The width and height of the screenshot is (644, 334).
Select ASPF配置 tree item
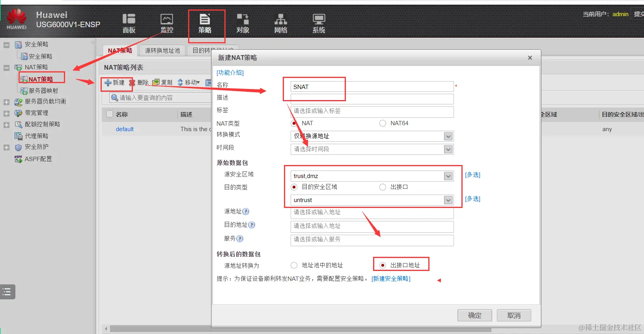coord(38,159)
